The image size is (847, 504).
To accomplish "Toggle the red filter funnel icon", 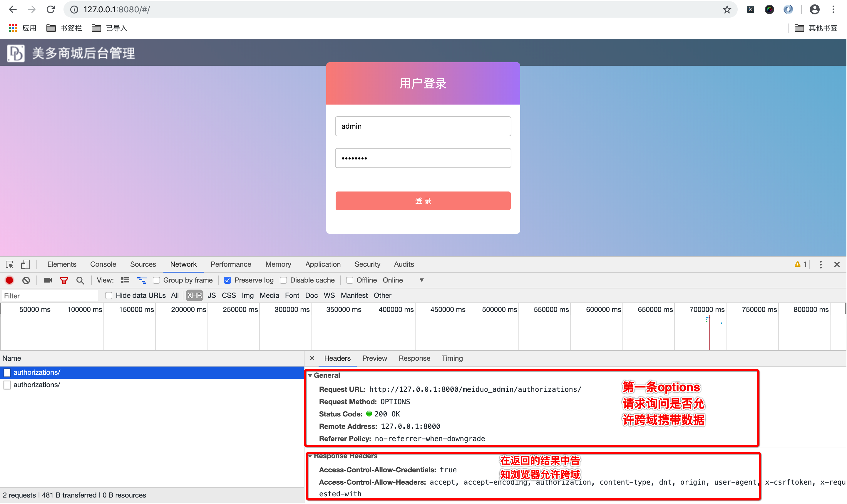I will pos(64,280).
